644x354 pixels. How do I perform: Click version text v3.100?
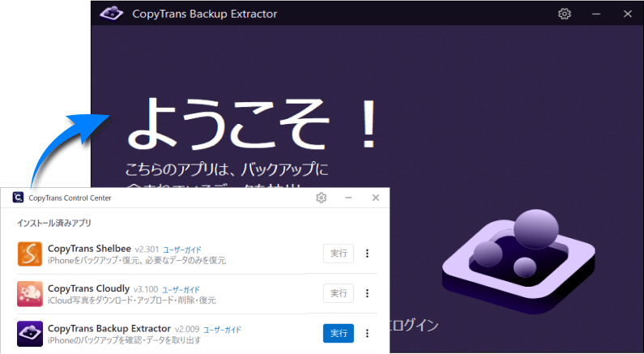point(145,289)
